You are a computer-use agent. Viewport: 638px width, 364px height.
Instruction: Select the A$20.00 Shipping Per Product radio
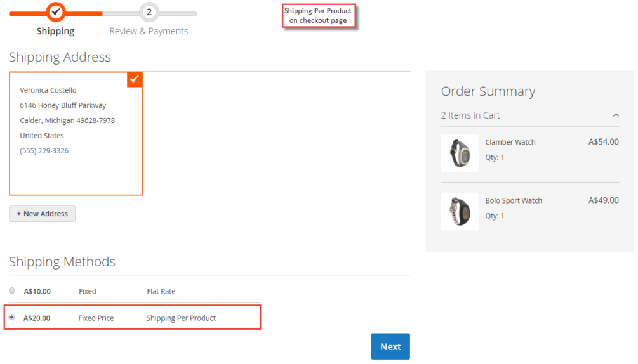pos(12,317)
